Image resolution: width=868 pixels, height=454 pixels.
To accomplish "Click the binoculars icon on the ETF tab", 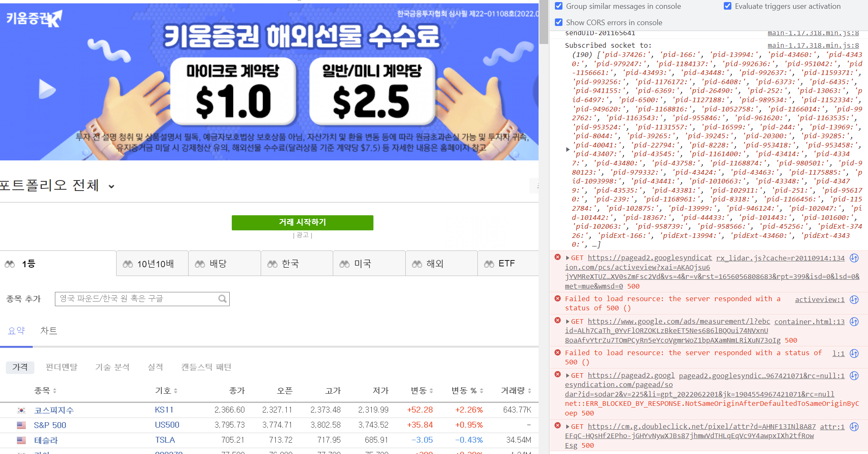I will [489, 264].
